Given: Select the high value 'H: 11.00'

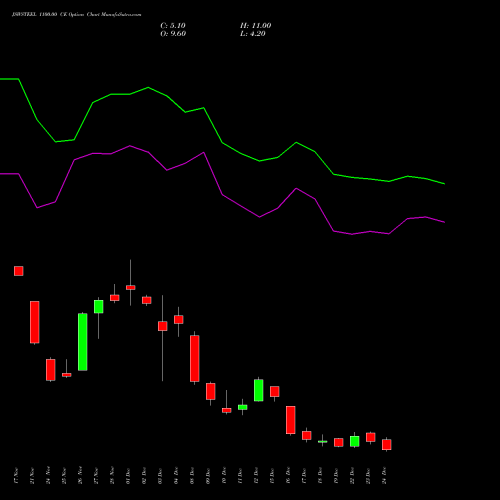Looking at the screenshot, I should coord(256,26).
